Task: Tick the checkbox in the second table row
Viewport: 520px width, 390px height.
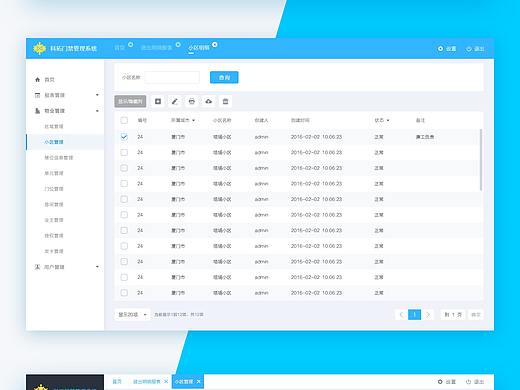Action: (x=124, y=152)
